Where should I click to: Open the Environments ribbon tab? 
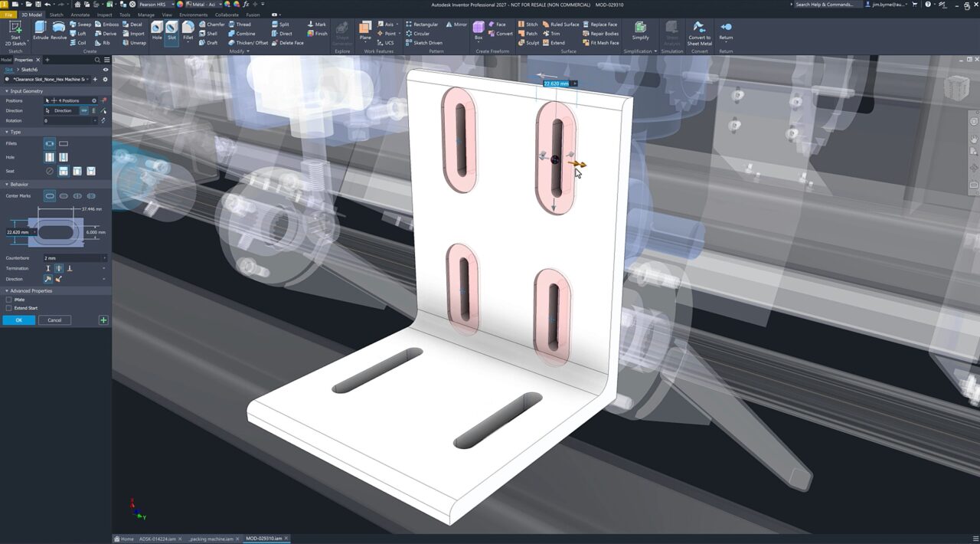pos(193,14)
